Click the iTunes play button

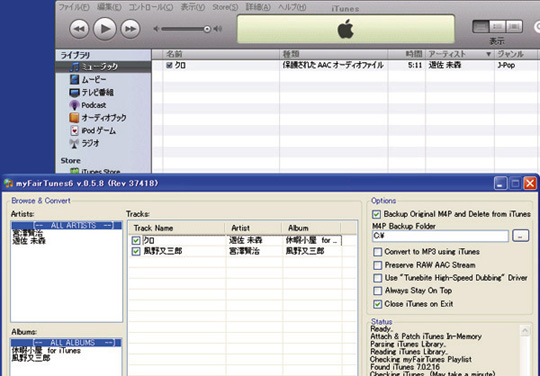pos(105,29)
